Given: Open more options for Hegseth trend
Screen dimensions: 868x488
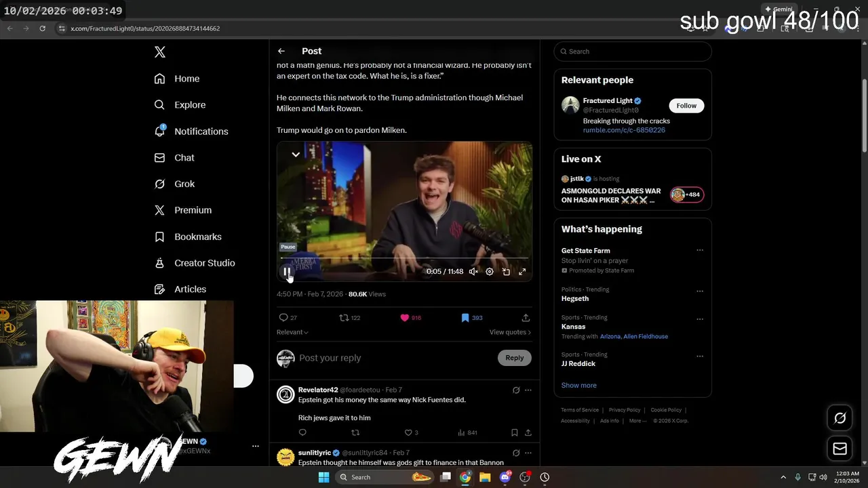Looking at the screenshot, I should [700, 291].
